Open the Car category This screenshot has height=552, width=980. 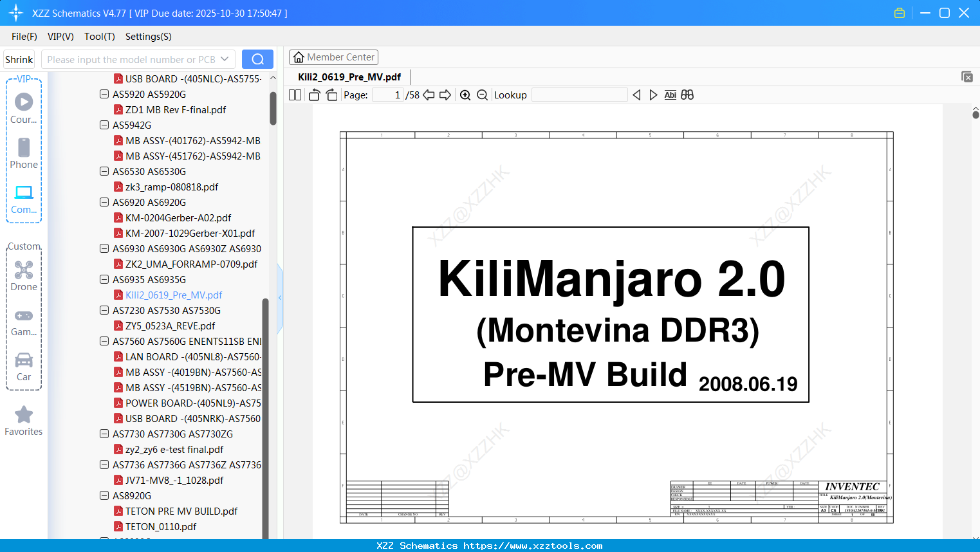coord(24,367)
